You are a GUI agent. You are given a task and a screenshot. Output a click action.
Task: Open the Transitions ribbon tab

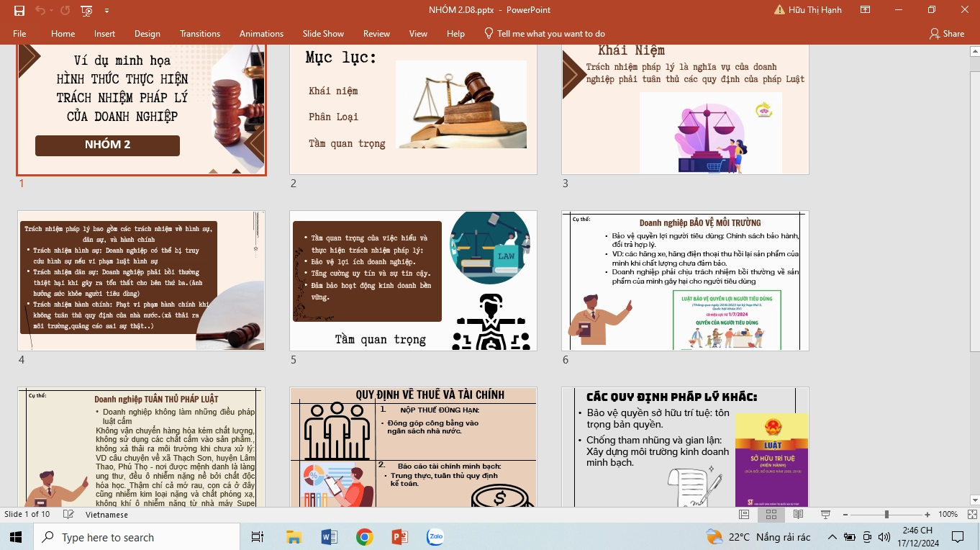(200, 34)
